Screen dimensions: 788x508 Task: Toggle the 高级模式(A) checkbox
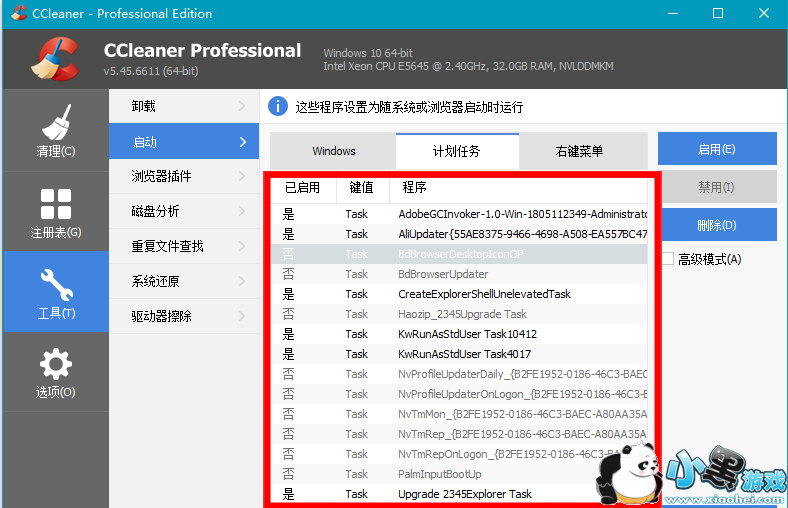pos(667,259)
